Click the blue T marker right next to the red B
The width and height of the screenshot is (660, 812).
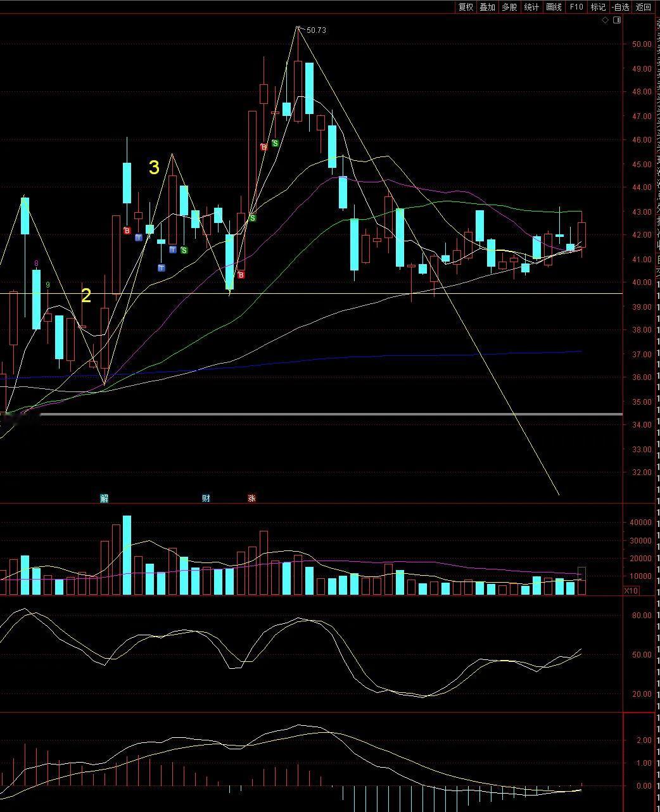coord(139,238)
